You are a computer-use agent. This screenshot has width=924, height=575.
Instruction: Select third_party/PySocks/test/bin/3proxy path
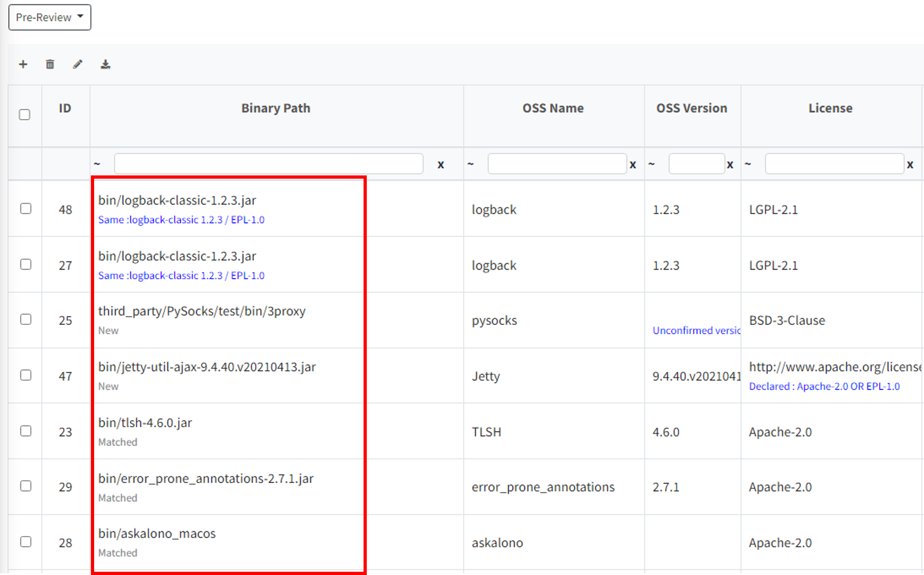(202, 311)
